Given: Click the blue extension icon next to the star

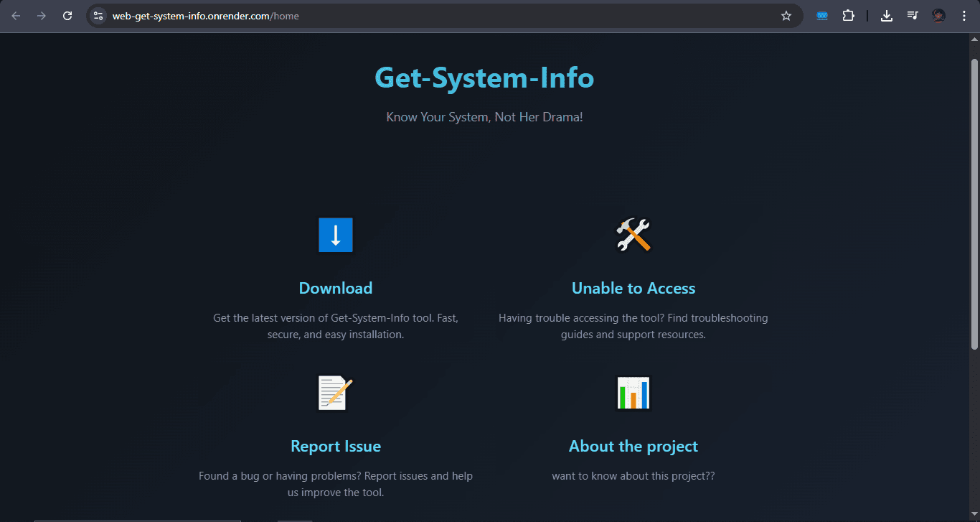Looking at the screenshot, I should (x=823, y=16).
